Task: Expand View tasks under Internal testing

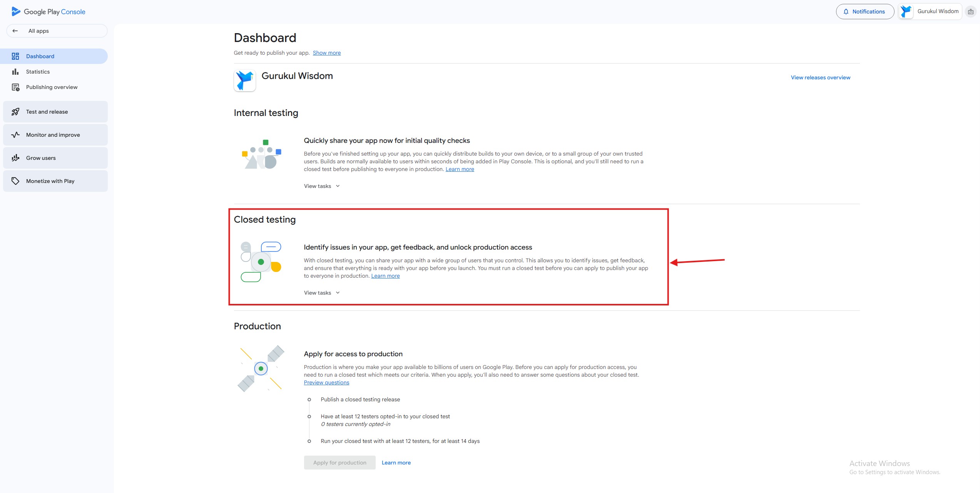Action: [x=322, y=186]
